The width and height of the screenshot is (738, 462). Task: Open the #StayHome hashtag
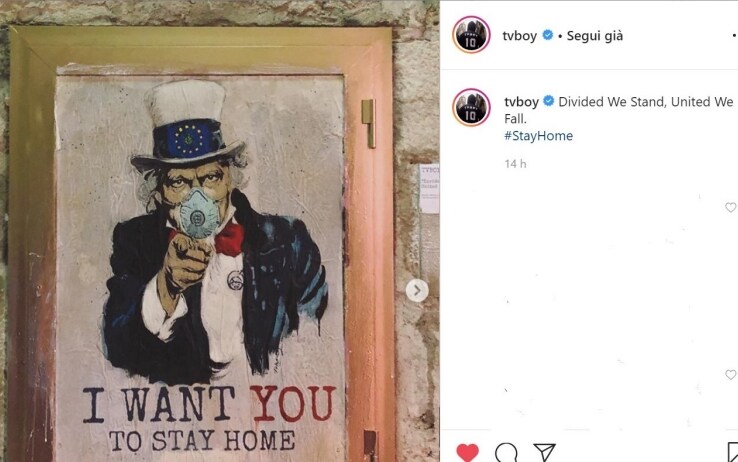[538, 136]
